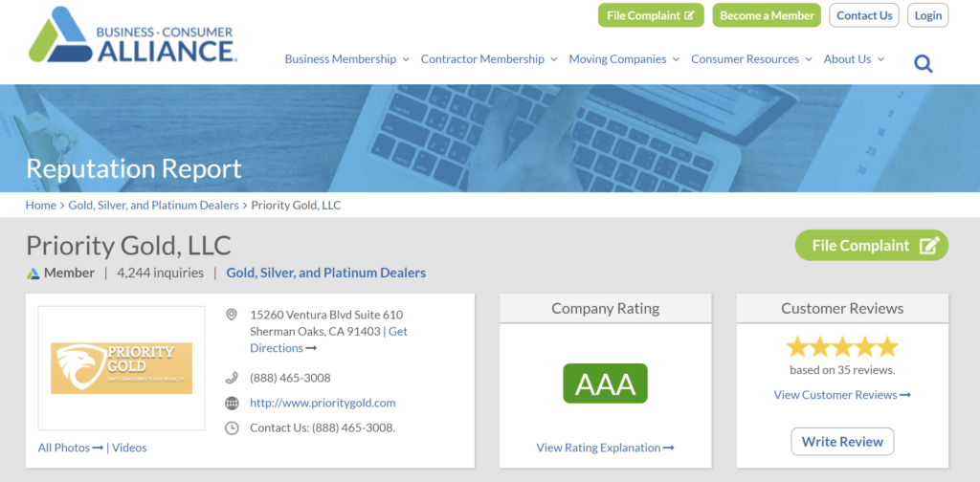Viewport: 980px width, 482px height.
Task: Open the Videos link
Action: point(129,448)
